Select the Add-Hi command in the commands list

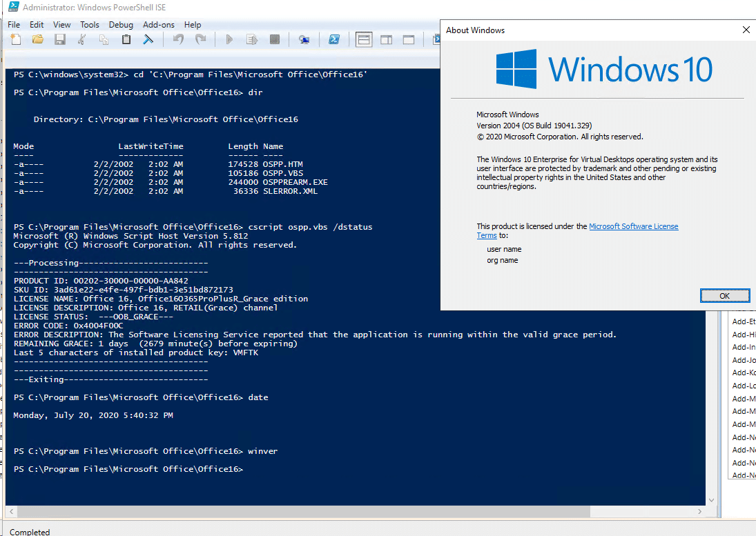coord(744,334)
